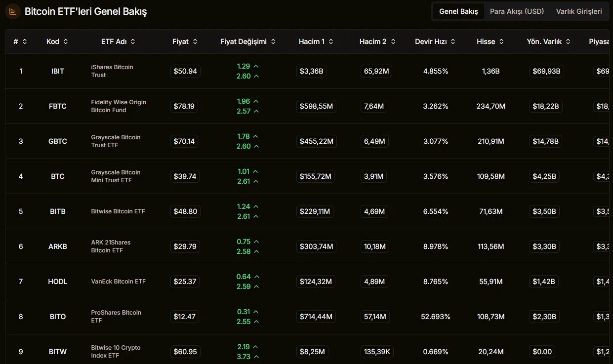The width and height of the screenshot is (613, 364).
Task: Click the sort arrows next to the # column
Action: coord(25,42)
